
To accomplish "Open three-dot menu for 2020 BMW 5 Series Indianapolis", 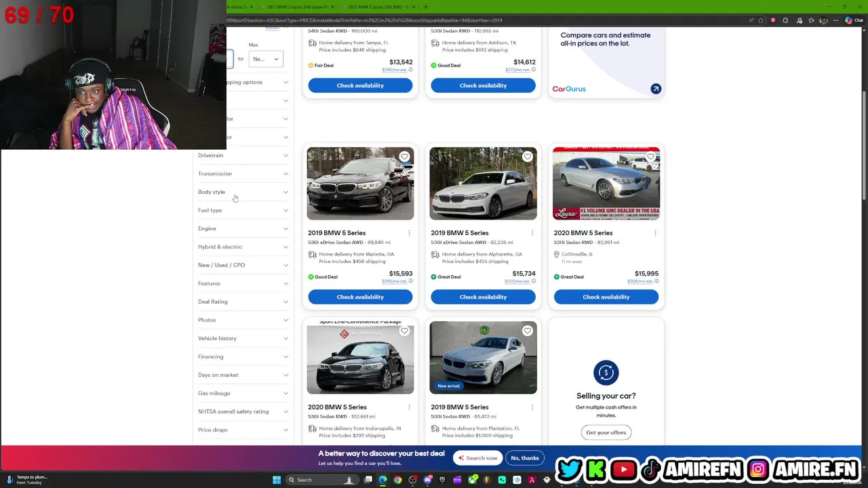I will [x=409, y=407].
